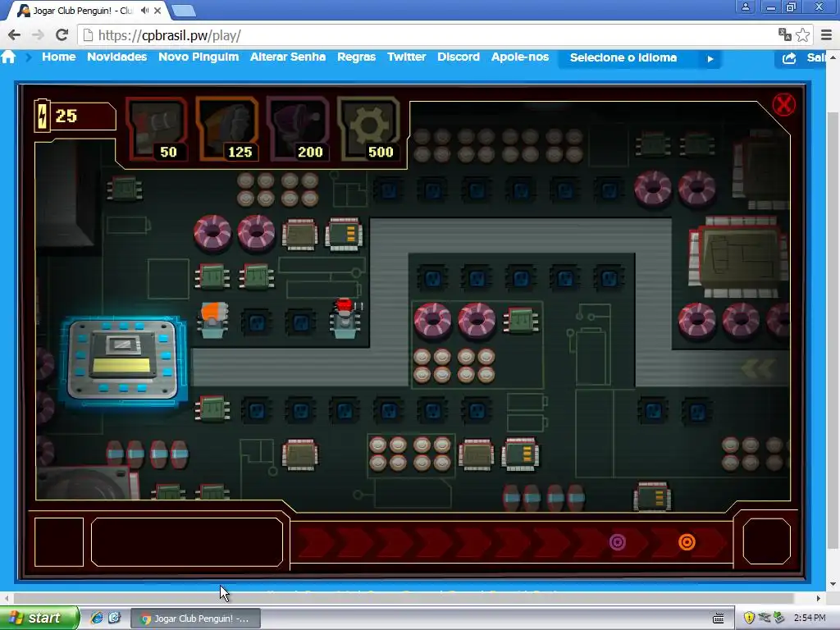
Task: Click the security shield tray icon
Action: [749, 619]
